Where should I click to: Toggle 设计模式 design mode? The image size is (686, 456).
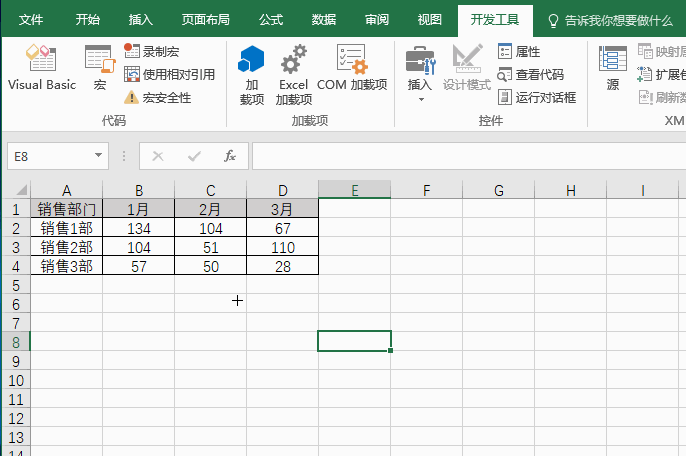click(x=466, y=67)
